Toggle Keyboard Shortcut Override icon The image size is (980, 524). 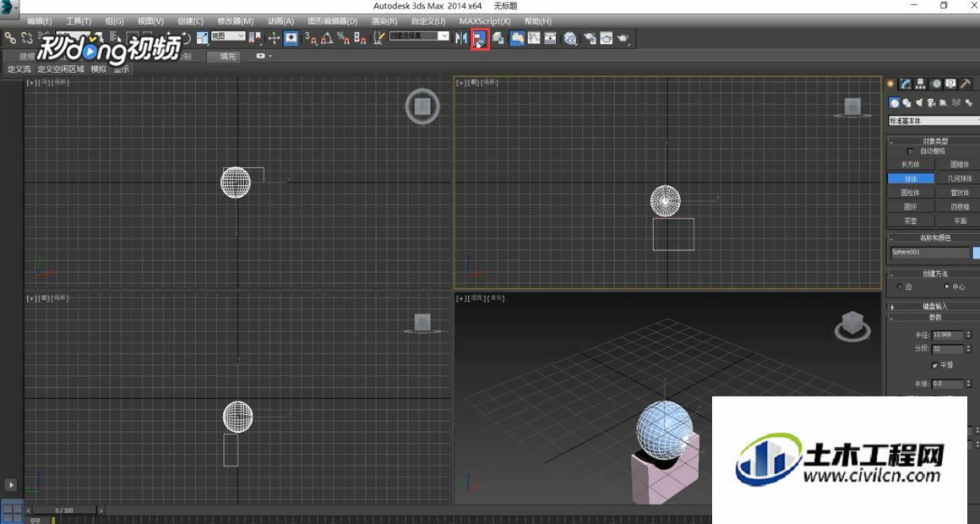[x=291, y=38]
